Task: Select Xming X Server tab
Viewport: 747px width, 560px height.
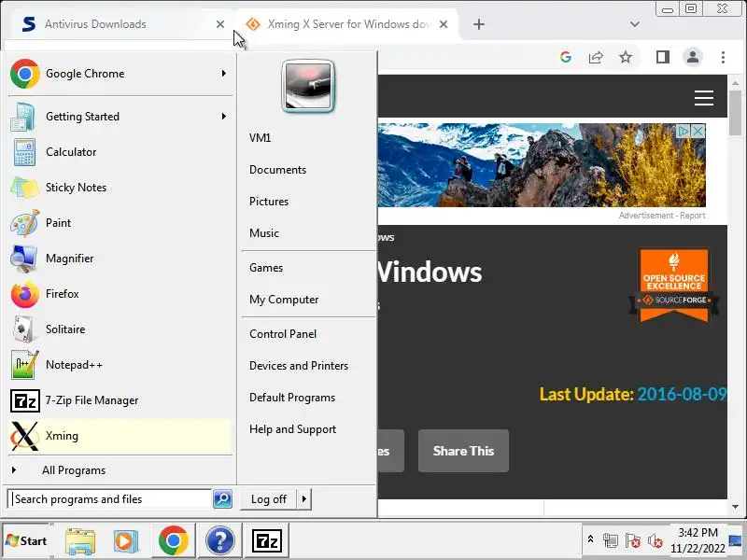Action: pos(347,24)
